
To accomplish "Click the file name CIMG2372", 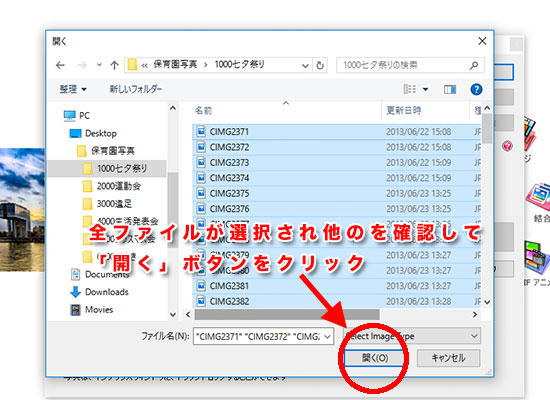I will pos(229,147).
